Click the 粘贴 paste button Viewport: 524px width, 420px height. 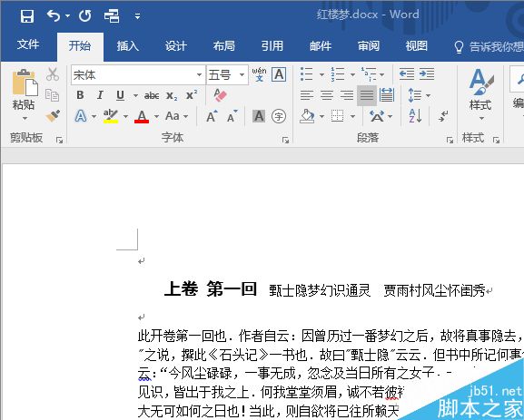(x=24, y=89)
